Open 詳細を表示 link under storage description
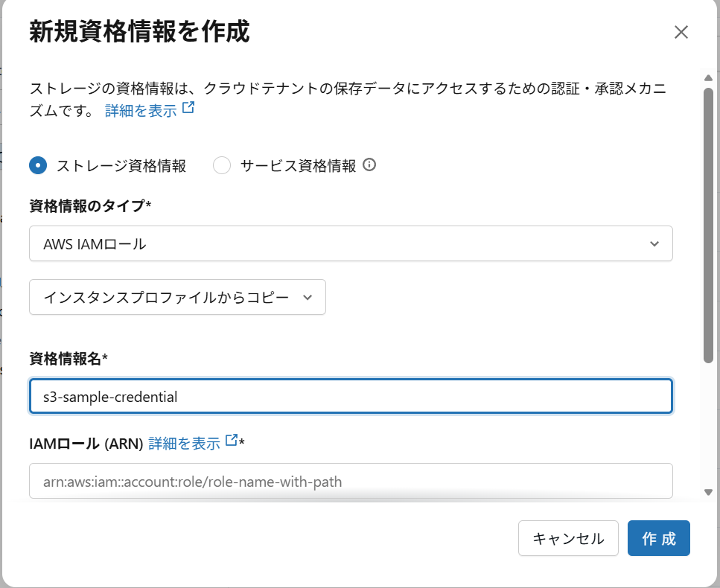This screenshot has width=720, height=588. point(141,111)
